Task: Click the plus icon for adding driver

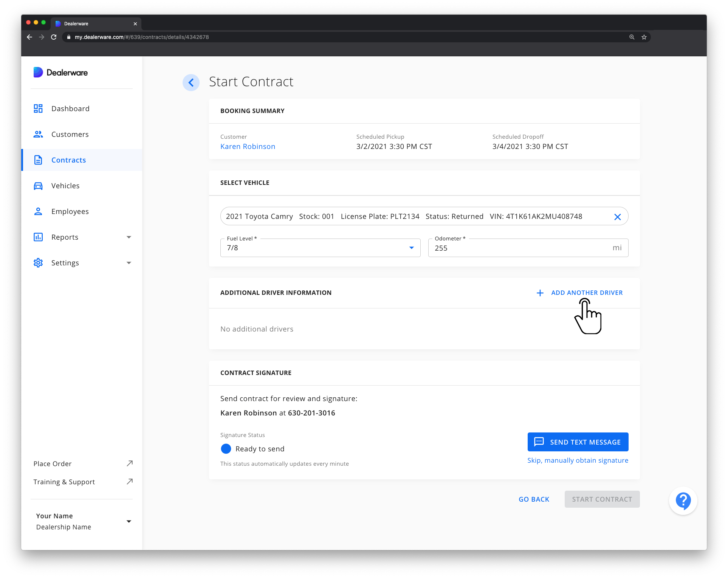Action: pos(540,293)
